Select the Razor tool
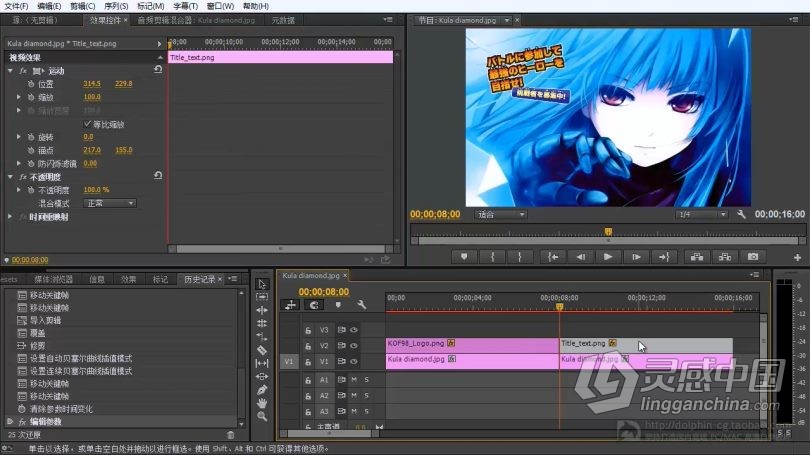810x455 pixels. pos(262,350)
